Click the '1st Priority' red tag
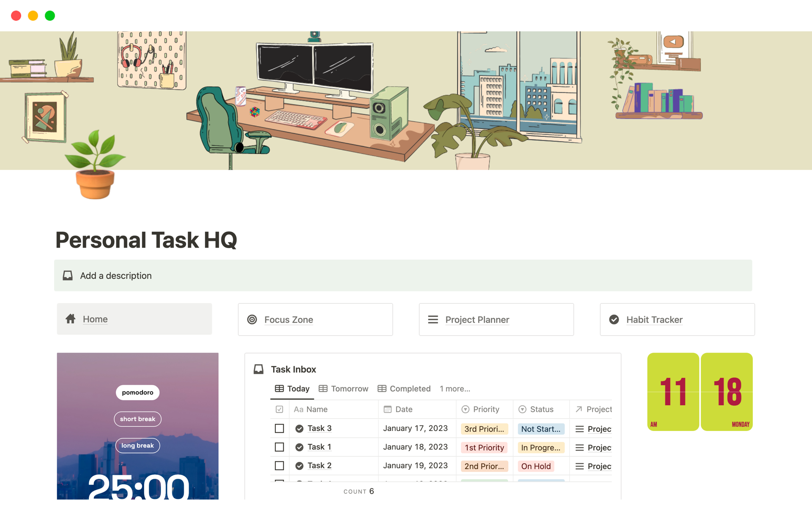The height and width of the screenshot is (508, 812). 484,447
